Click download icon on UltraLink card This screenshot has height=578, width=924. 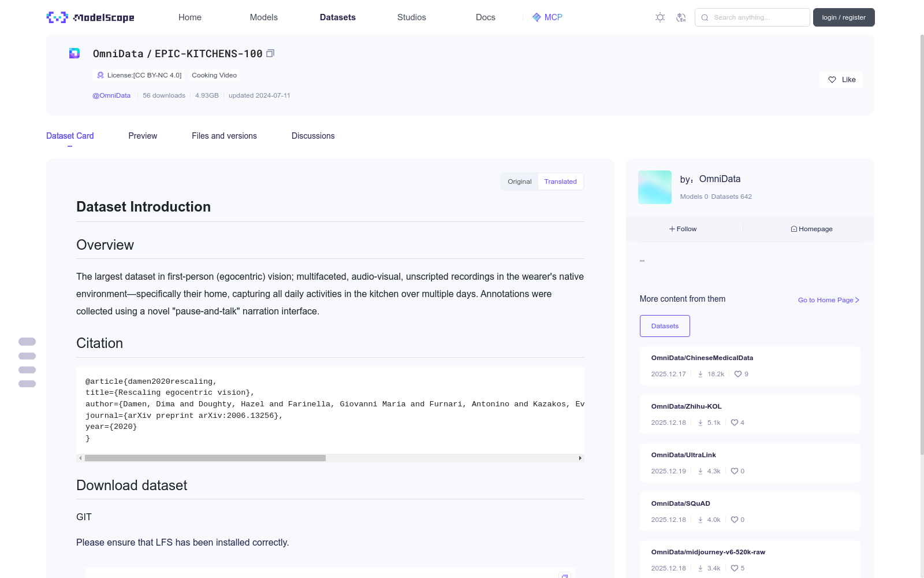(701, 471)
